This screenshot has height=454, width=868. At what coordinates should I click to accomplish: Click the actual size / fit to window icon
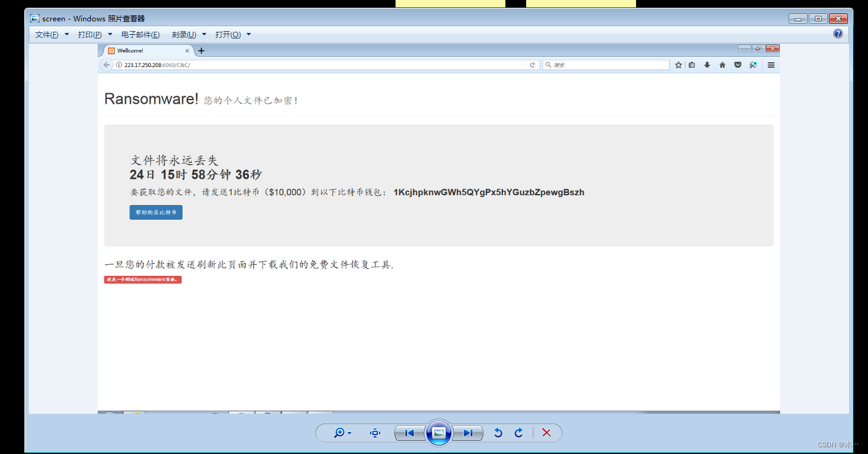pos(375,433)
